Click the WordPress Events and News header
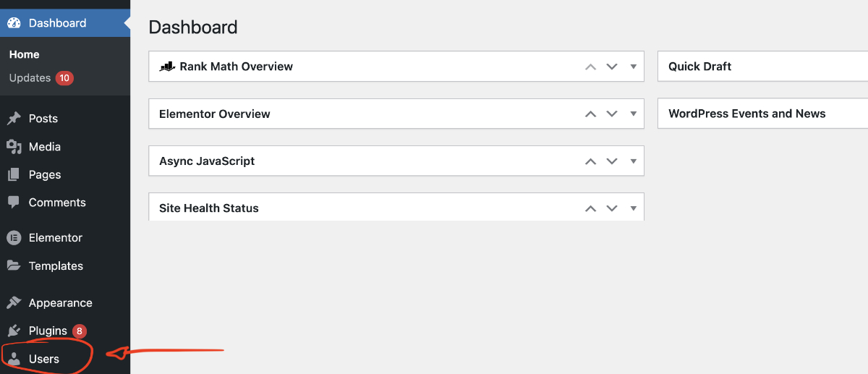The height and width of the screenshot is (374, 868). 763,114
